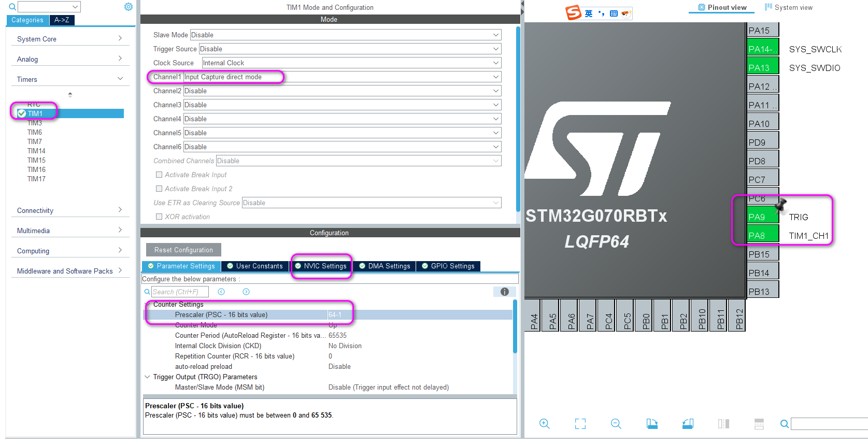Go to previous parameter search result
868x444 pixels.
(221, 292)
